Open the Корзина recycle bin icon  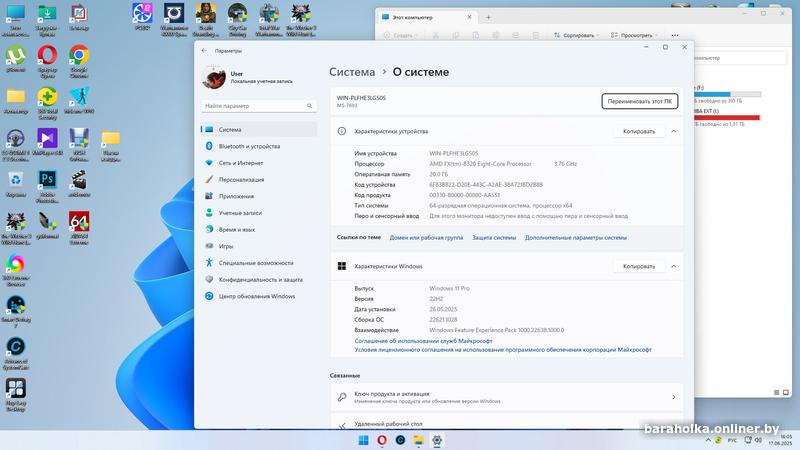(x=16, y=184)
